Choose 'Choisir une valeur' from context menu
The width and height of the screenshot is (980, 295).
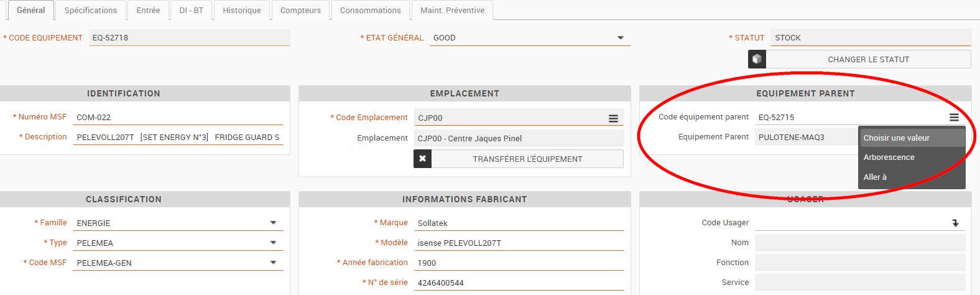tap(912, 138)
